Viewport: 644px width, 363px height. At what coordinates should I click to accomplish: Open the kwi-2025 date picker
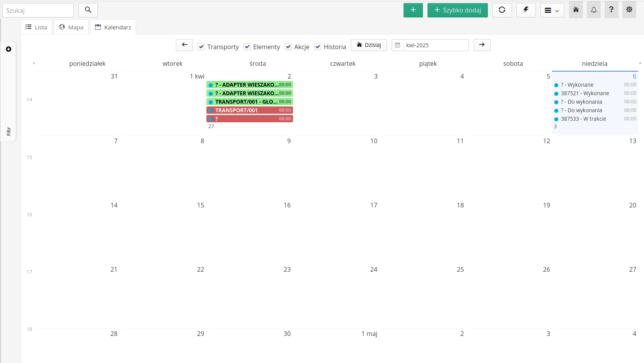[x=430, y=45]
